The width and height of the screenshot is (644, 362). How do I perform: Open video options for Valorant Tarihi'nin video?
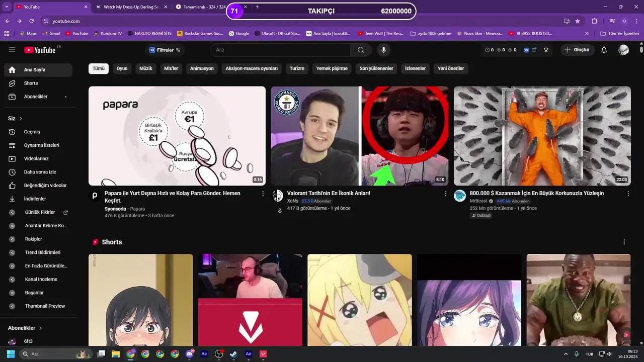[x=445, y=194]
